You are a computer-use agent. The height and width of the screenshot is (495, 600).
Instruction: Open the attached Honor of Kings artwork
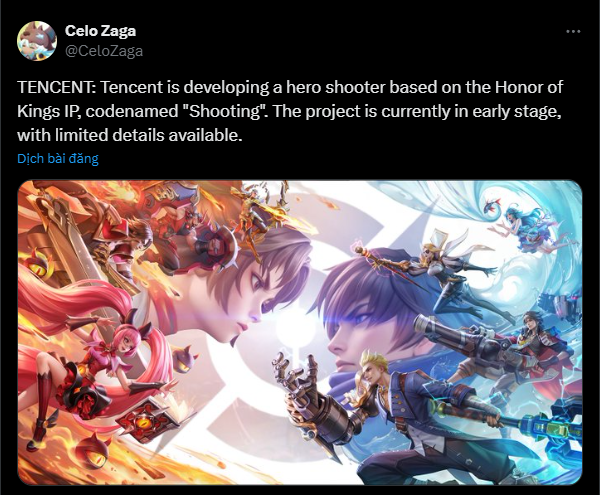pos(300,332)
